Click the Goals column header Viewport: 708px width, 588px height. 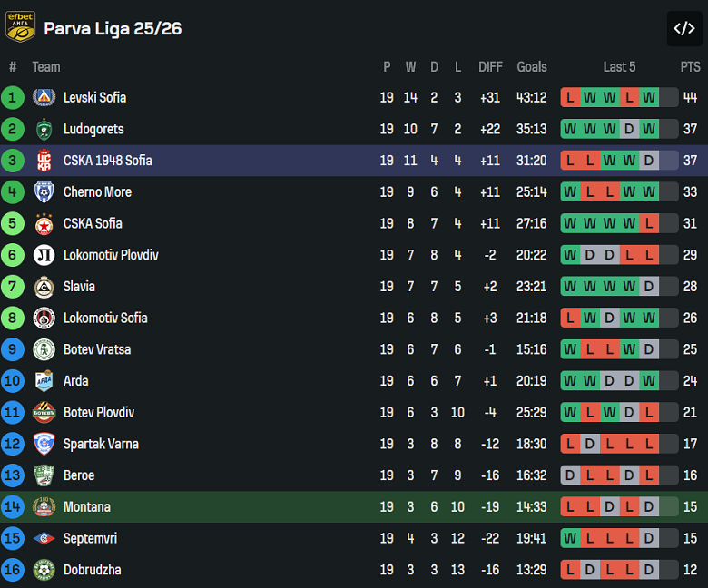[x=532, y=66]
